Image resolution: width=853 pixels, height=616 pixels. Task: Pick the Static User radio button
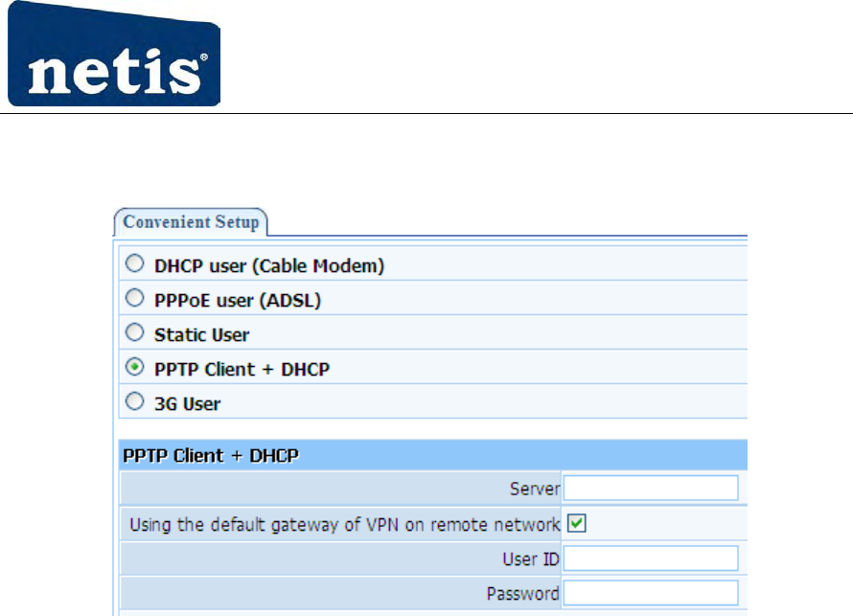click(x=135, y=333)
